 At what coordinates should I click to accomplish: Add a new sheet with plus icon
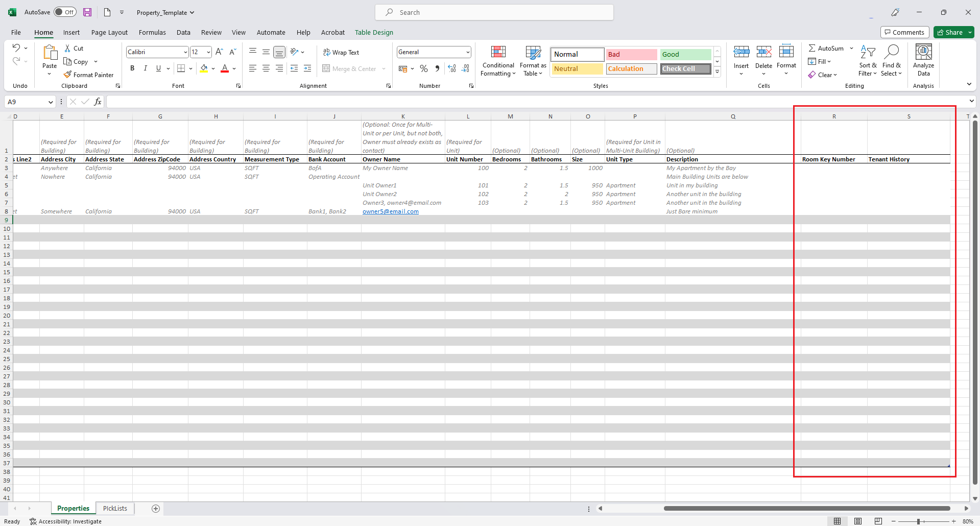click(156, 509)
